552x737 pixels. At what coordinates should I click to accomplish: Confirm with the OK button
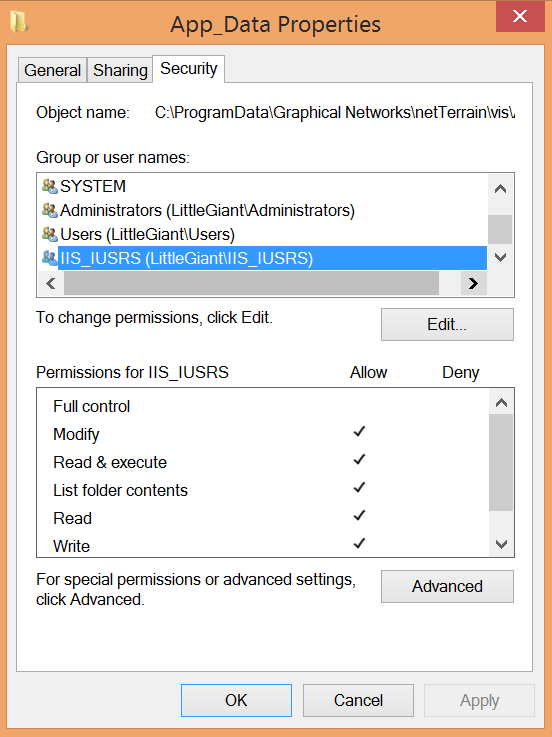(236, 700)
